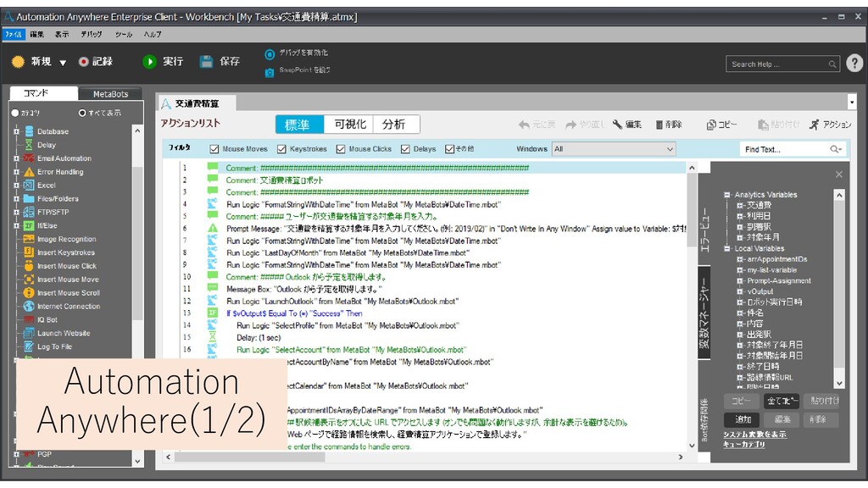Expand the Email Automation node
The image size is (868, 488).
(x=16, y=158)
